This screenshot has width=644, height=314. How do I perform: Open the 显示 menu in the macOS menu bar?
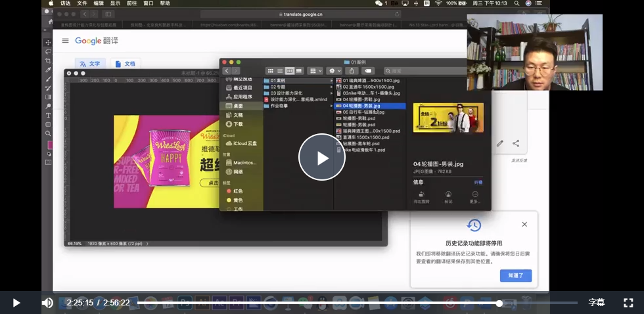pos(116,3)
